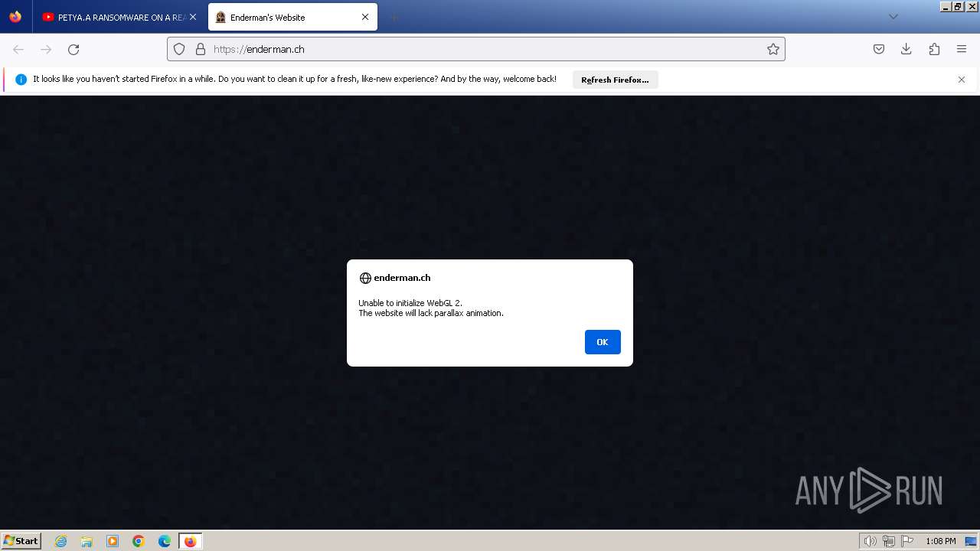Click the tracking protection shield icon
The image size is (980, 551).
pyautogui.click(x=179, y=49)
